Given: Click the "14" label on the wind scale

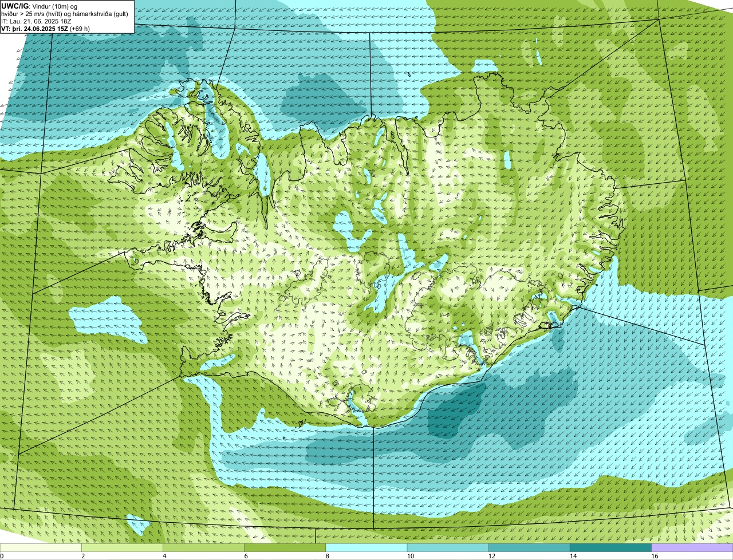Looking at the screenshot, I should (x=573, y=556).
